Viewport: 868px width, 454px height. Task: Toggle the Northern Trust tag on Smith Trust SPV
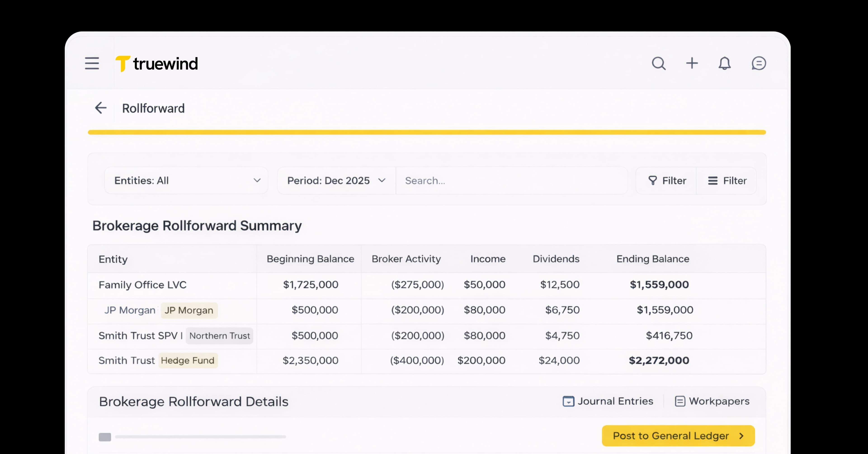[219, 336]
